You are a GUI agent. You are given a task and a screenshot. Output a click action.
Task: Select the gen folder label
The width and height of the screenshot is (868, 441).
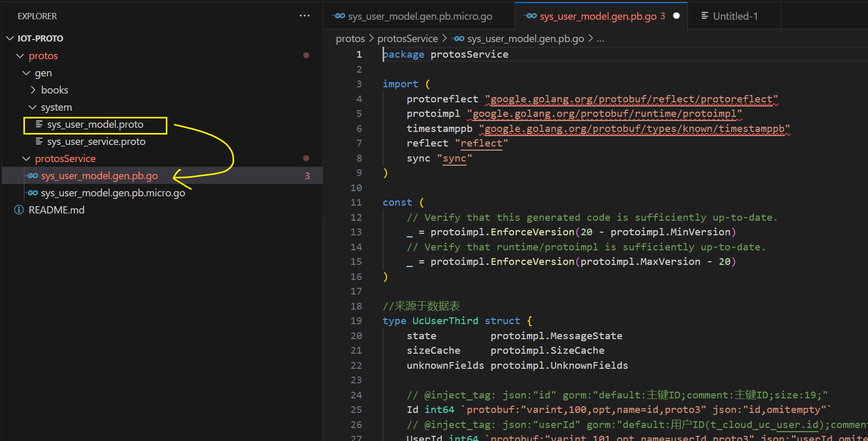[43, 73]
